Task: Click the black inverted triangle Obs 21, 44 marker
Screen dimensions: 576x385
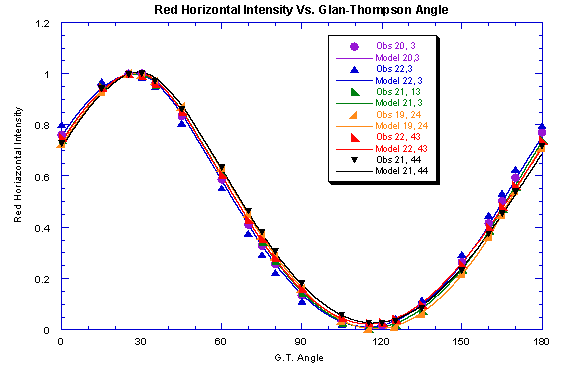Action: point(354,160)
